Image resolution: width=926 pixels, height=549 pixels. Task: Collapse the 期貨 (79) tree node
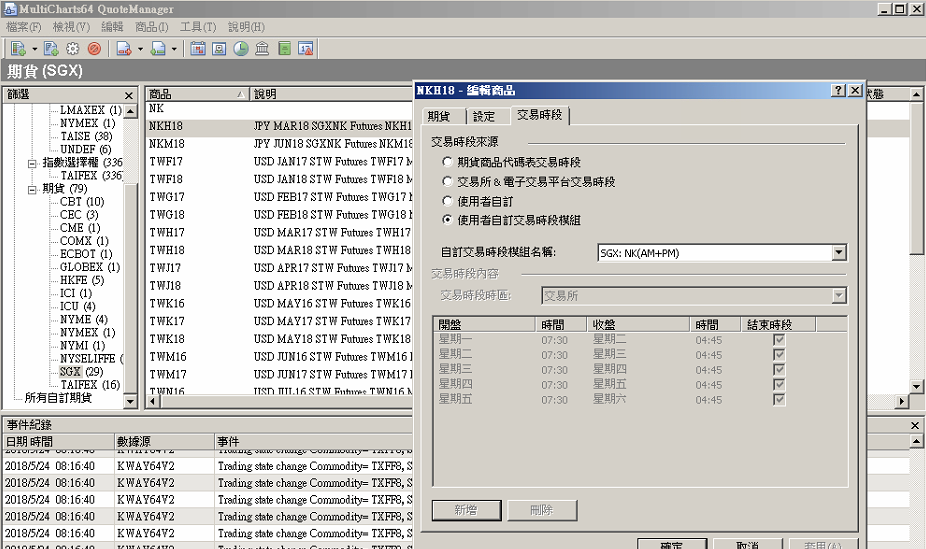click(32, 189)
